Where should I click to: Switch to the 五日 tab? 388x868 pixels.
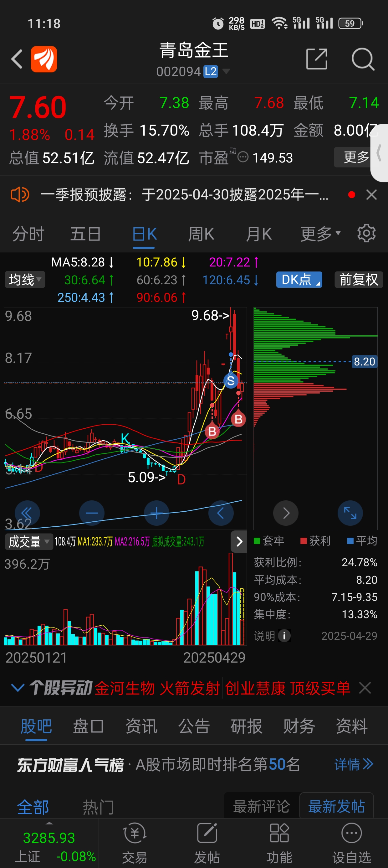click(85, 234)
